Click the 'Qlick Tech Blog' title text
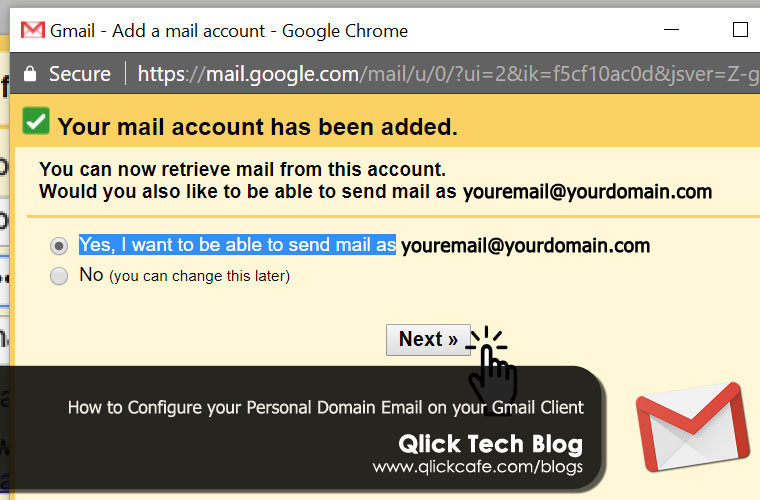The image size is (760, 500). pyautogui.click(x=491, y=444)
